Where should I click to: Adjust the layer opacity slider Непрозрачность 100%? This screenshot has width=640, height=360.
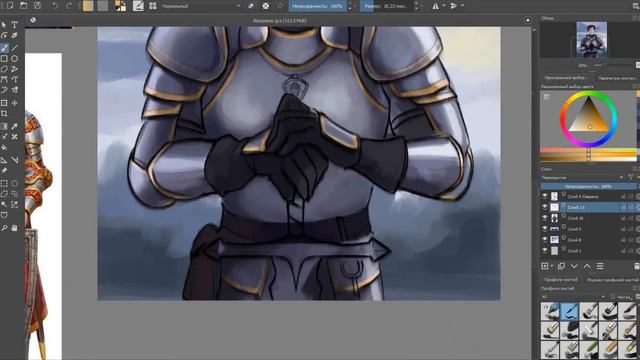[588, 187]
